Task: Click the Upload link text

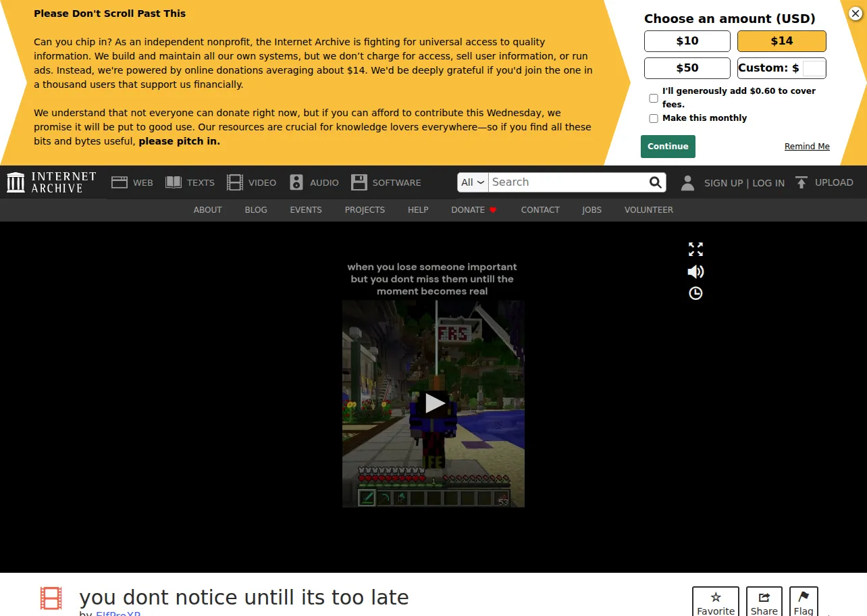Action: 834,182
